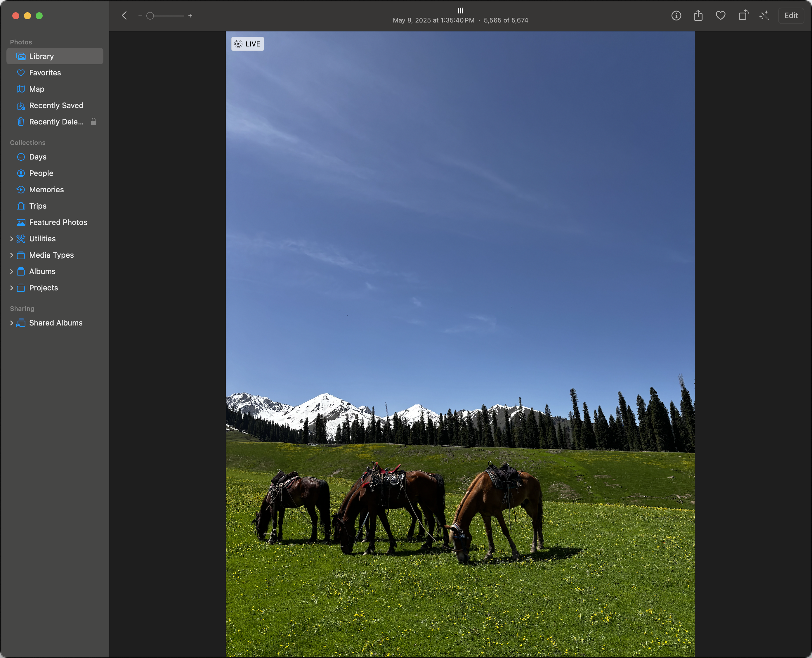Open the Map view
The width and height of the screenshot is (812, 658).
(x=37, y=89)
